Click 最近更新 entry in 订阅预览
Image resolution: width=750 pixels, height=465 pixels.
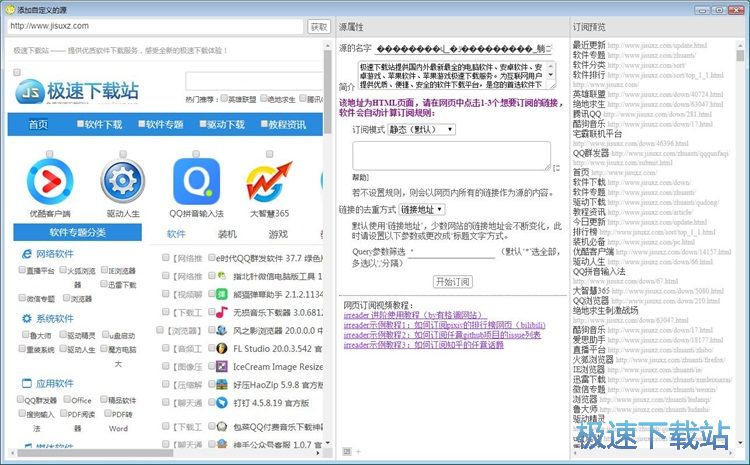[x=589, y=45]
